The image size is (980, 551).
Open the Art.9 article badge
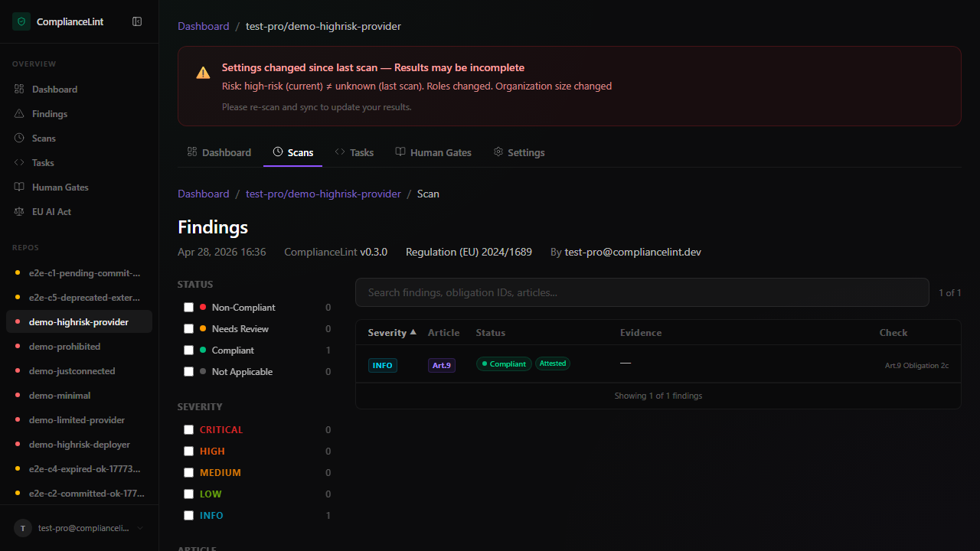tap(441, 365)
